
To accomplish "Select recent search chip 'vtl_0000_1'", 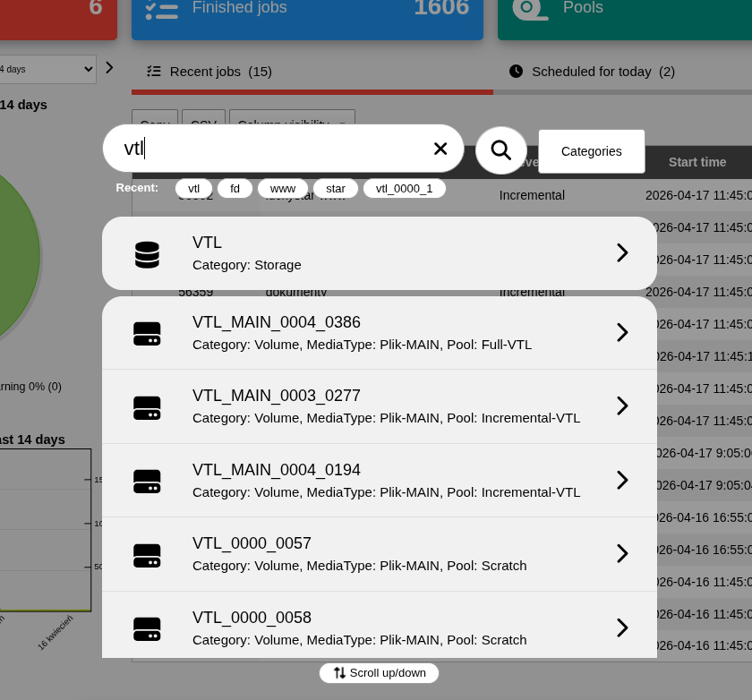I will 404,189.
